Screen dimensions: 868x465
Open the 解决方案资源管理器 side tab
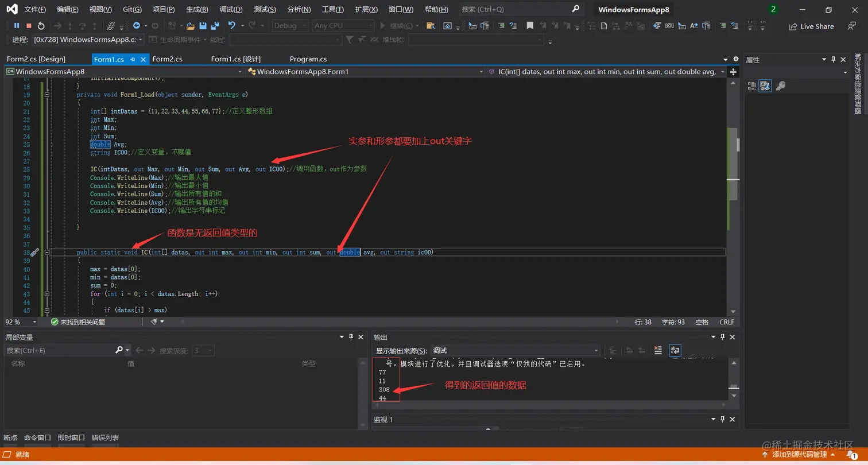tap(858, 83)
